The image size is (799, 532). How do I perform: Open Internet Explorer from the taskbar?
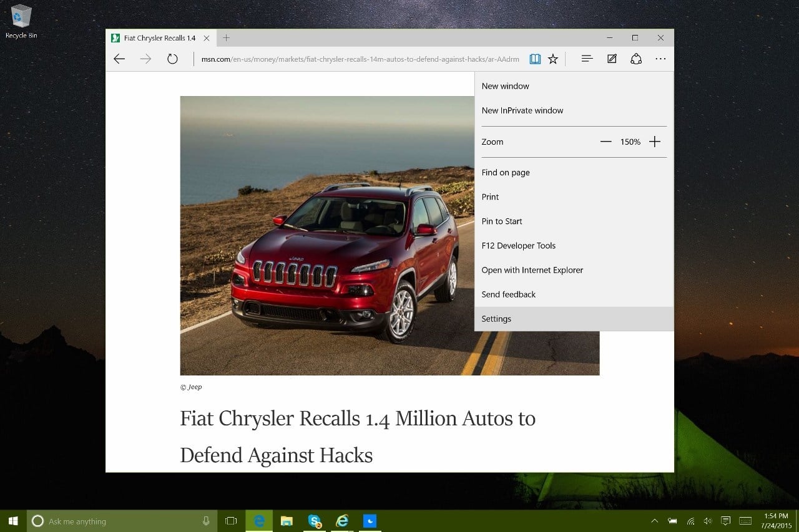pyautogui.click(x=341, y=520)
